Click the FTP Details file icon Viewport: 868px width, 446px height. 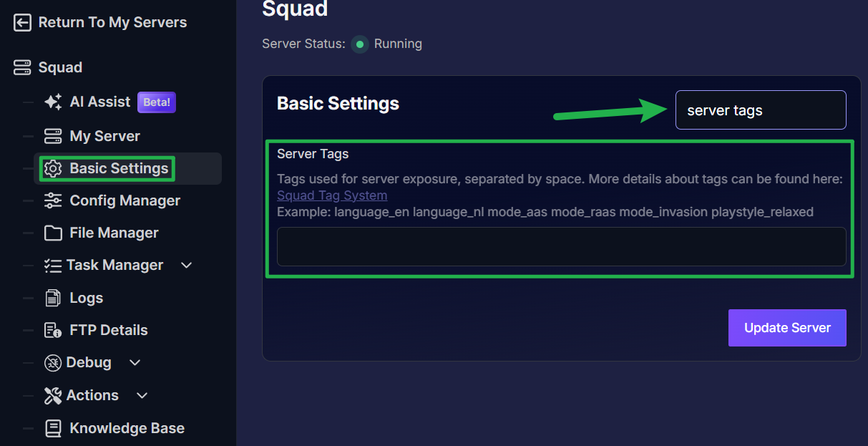point(53,330)
